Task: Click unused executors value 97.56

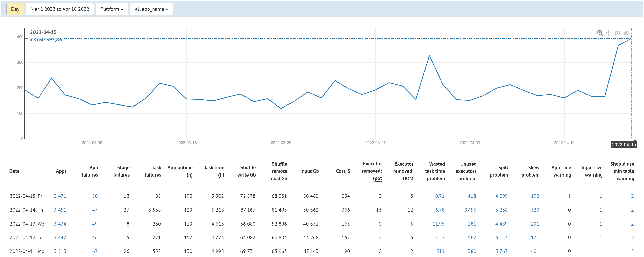Action: point(470,210)
